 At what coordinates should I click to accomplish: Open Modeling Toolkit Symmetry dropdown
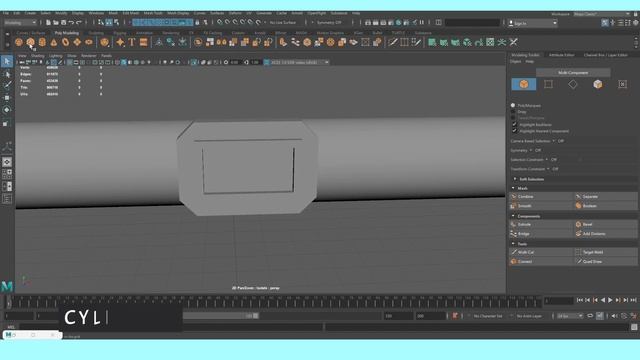click(x=531, y=150)
